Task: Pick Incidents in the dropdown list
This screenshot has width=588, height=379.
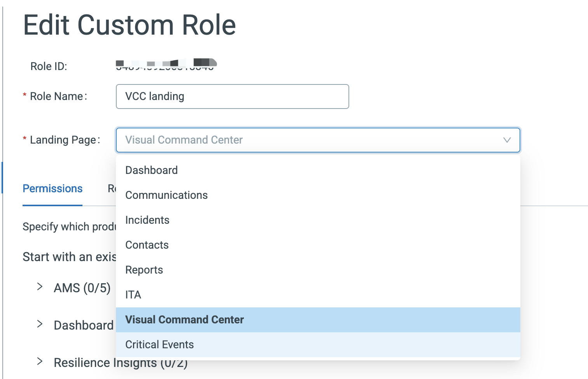Action: [x=147, y=220]
